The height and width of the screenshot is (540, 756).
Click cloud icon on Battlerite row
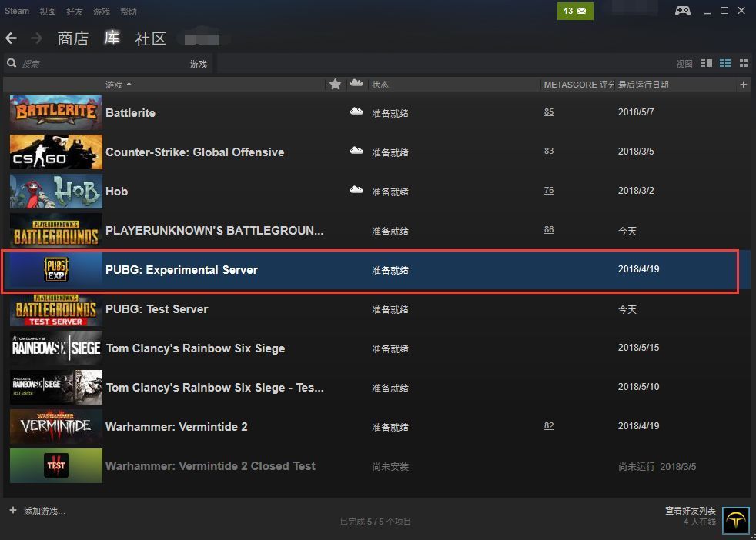coord(356,112)
